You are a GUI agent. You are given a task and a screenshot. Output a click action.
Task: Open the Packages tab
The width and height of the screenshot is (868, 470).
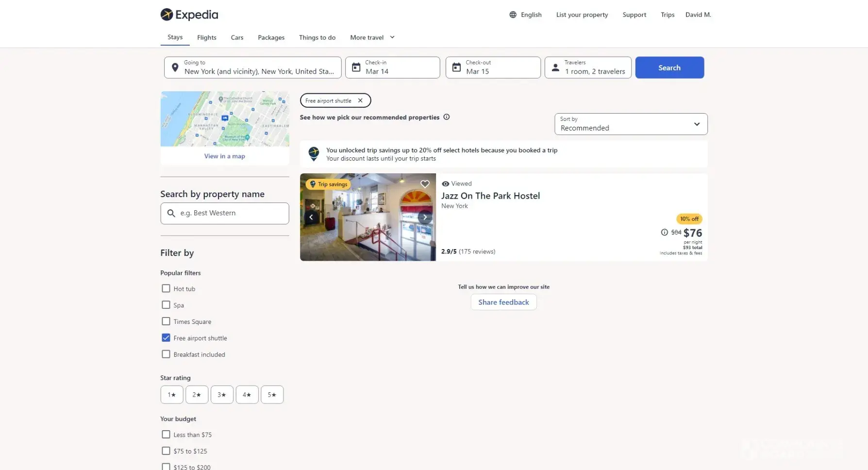[271, 37]
